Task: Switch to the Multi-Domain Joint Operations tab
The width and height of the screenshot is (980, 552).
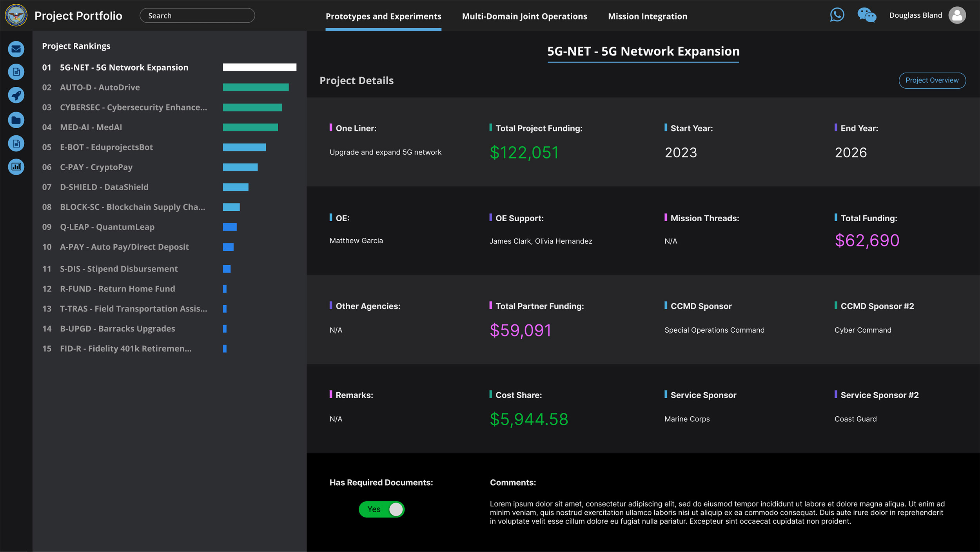Action: pos(524,16)
